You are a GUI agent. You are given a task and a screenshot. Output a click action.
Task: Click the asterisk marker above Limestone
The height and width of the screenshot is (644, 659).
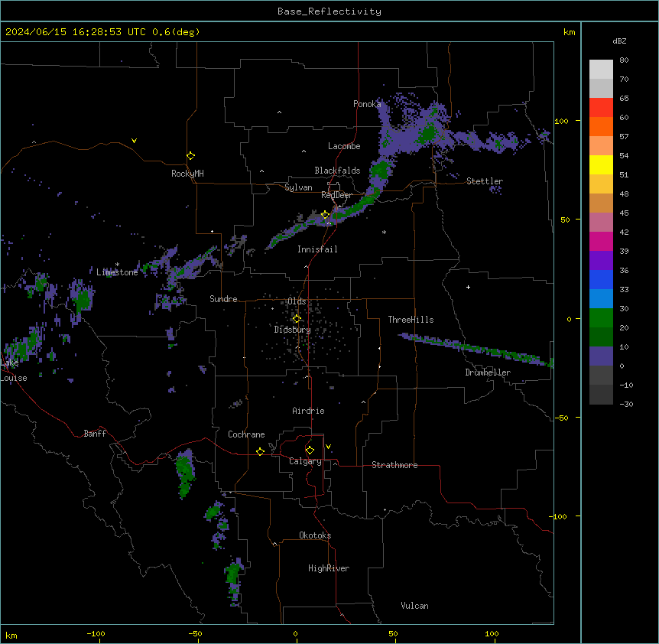click(x=117, y=265)
